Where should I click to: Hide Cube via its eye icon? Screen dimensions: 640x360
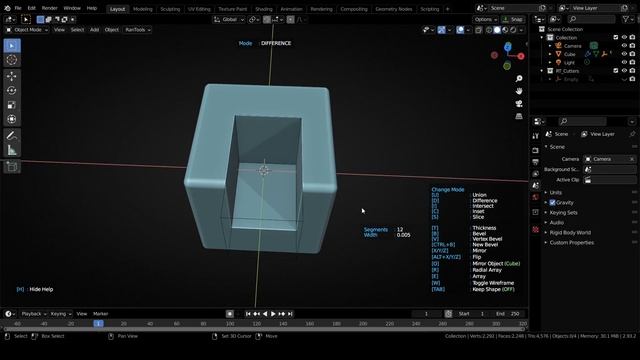pos(624,54)
